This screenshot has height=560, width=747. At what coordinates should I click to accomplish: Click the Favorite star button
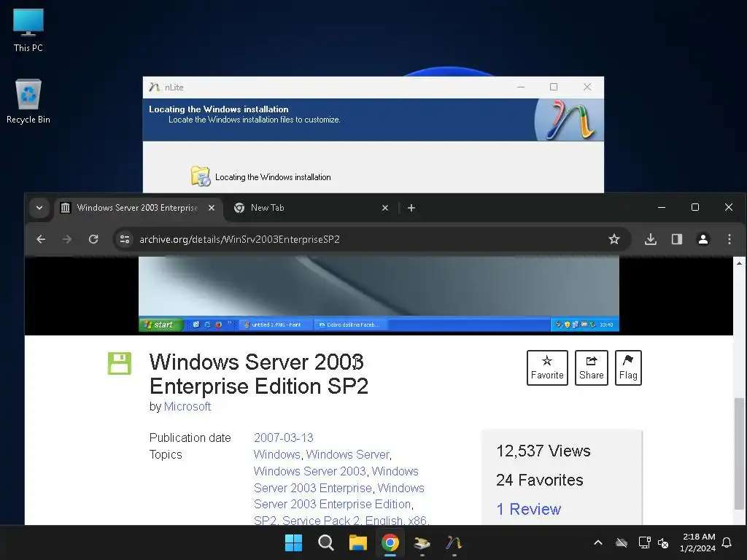547,367
